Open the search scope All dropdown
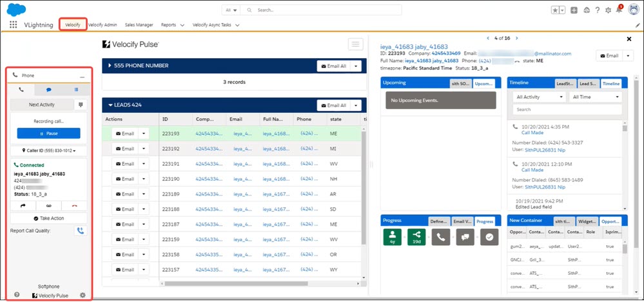Image resolution: width=644 pixels, height=302 pixels. 231,10
